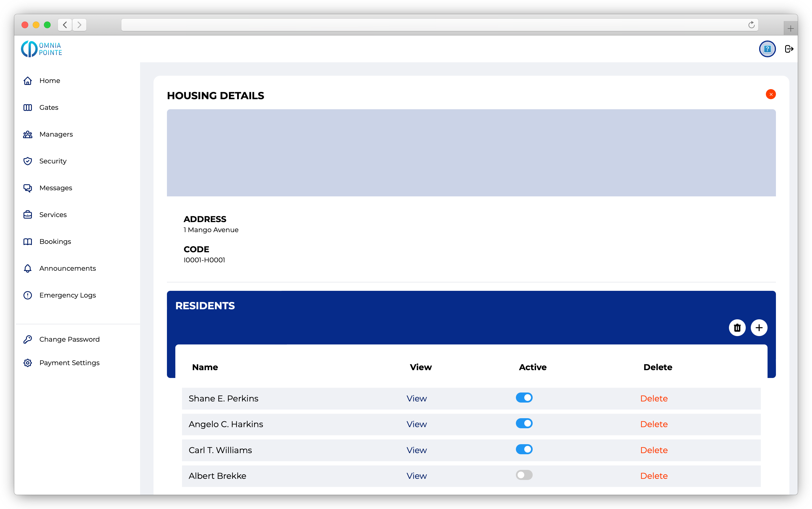Disable active toggle for Shane E. Perkins
The height and width of the screenshot is (509, 812).
524,398
